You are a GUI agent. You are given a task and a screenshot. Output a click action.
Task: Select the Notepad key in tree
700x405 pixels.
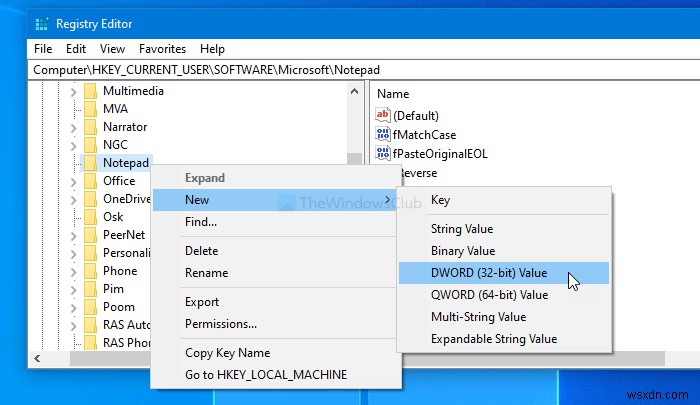pos(126,163)
